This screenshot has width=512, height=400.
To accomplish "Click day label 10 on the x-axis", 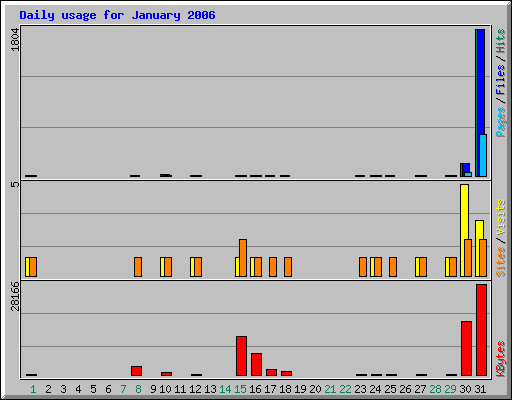I will (x=165, y=389).
